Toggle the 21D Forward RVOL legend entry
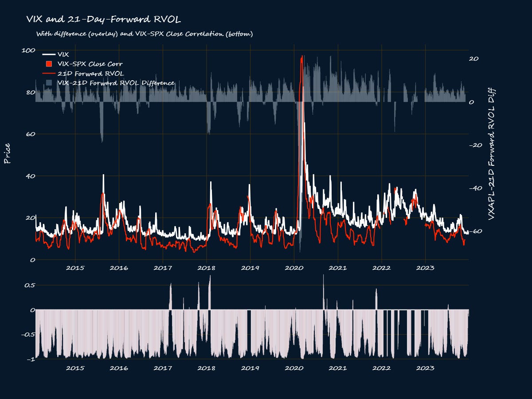532x399 pixels. coord(83,73)
